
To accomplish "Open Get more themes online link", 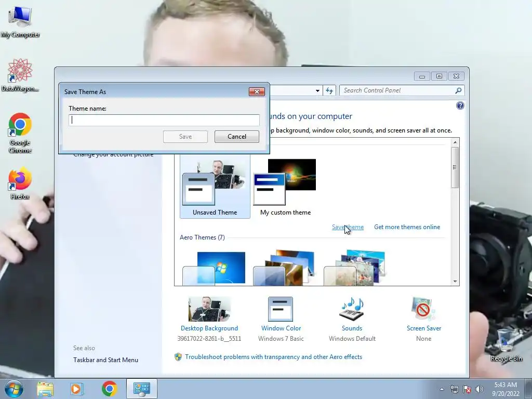I will click(x=407, y=227).
